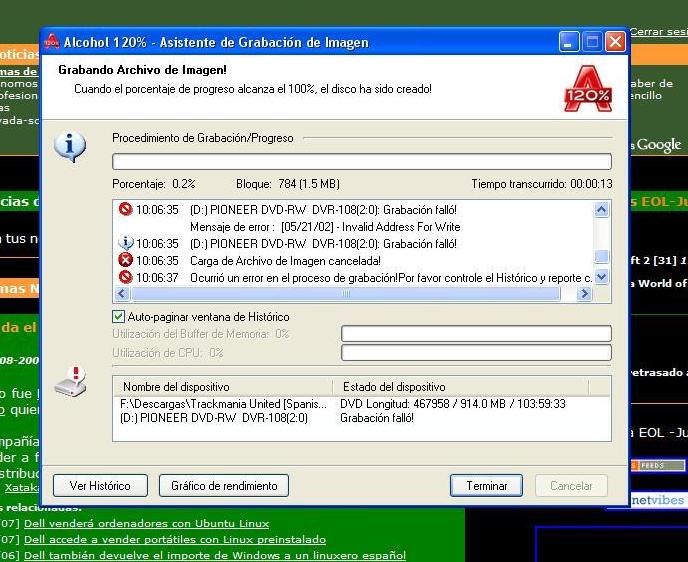This screenshot has width=688, height=562.
Task: Click the CPU usage bar
Action: [476, 352]
